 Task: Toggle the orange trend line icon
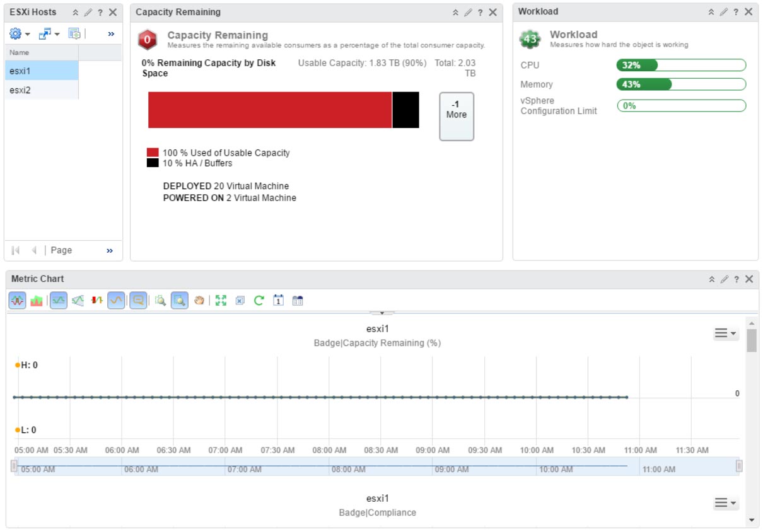(116, 301)
